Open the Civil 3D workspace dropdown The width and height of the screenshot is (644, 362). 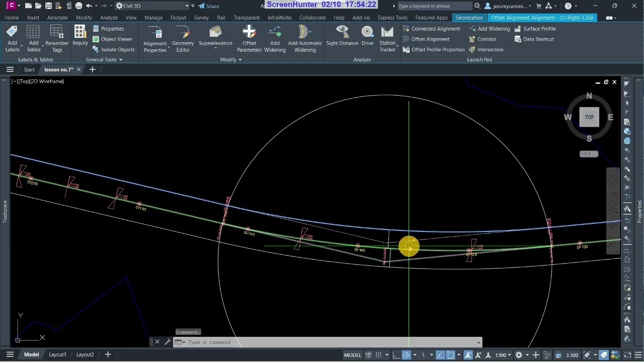coord(153,6)
